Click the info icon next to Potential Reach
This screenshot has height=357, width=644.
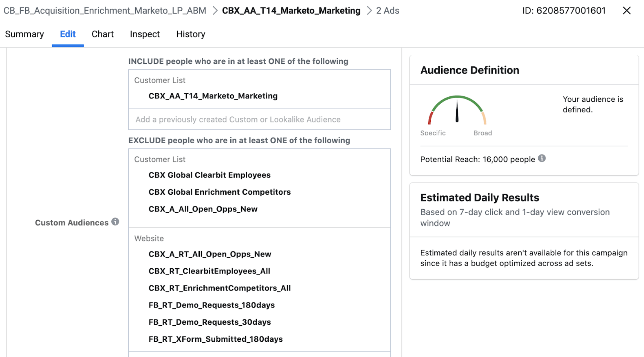tap(542, 159)
